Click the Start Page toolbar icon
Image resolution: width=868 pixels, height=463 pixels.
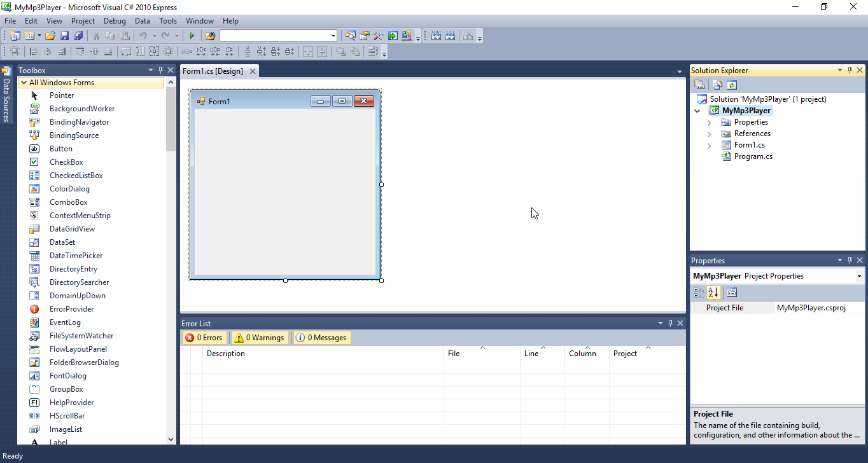pos(393,36)
